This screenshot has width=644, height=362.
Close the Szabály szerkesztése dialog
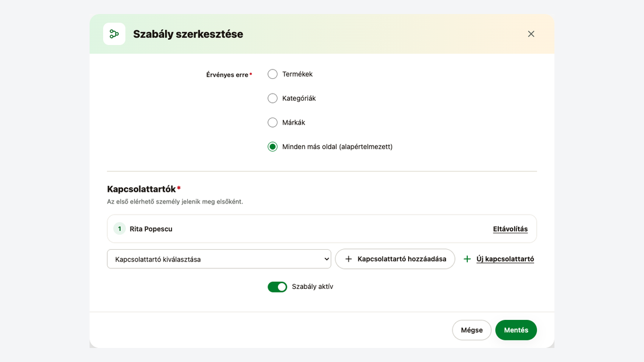pos(531,34)
